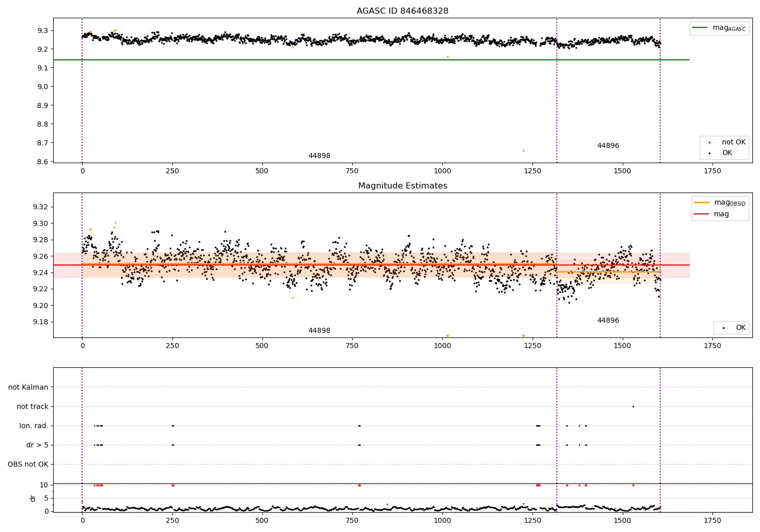Click the "AGASC ID 846468328" plot title
Viewport: 760px width, 532px height.
tap(402, 11)
